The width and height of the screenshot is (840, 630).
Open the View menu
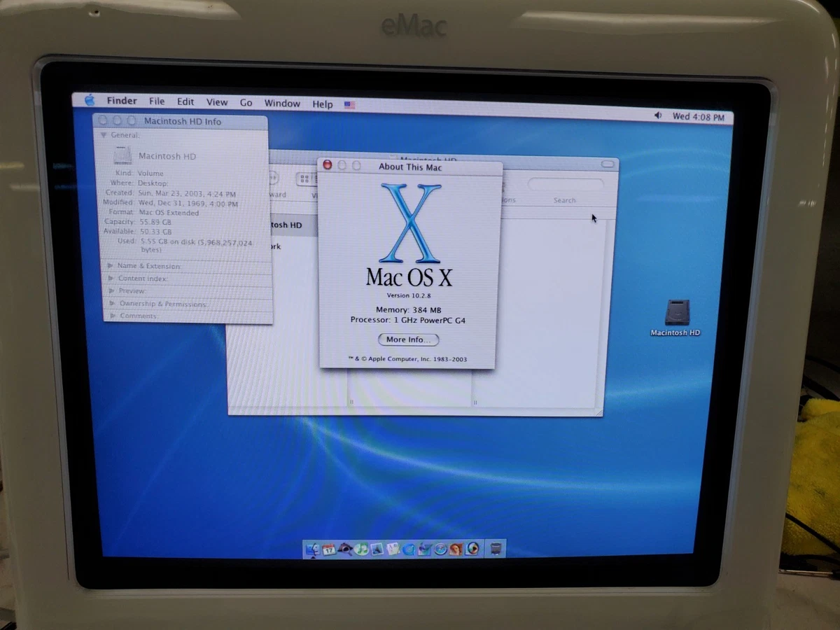(x=217, y=102)
